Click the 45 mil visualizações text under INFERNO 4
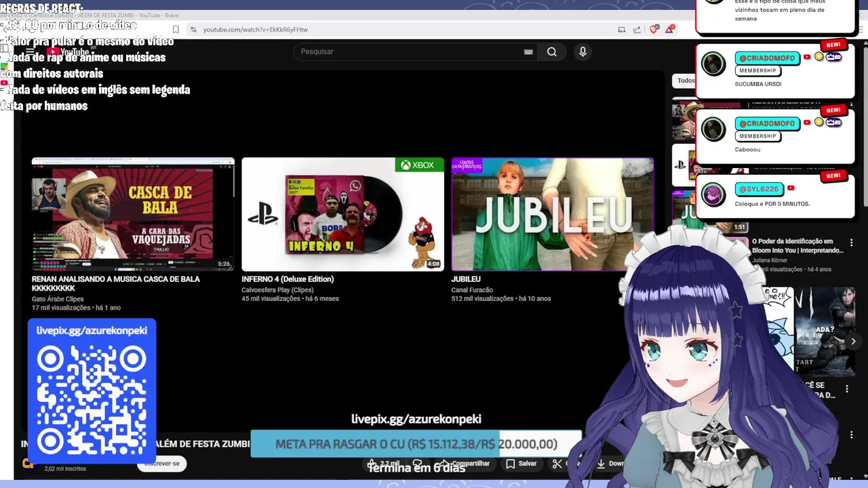This screenshot has height=488, width=868. (x=272, y=299)
